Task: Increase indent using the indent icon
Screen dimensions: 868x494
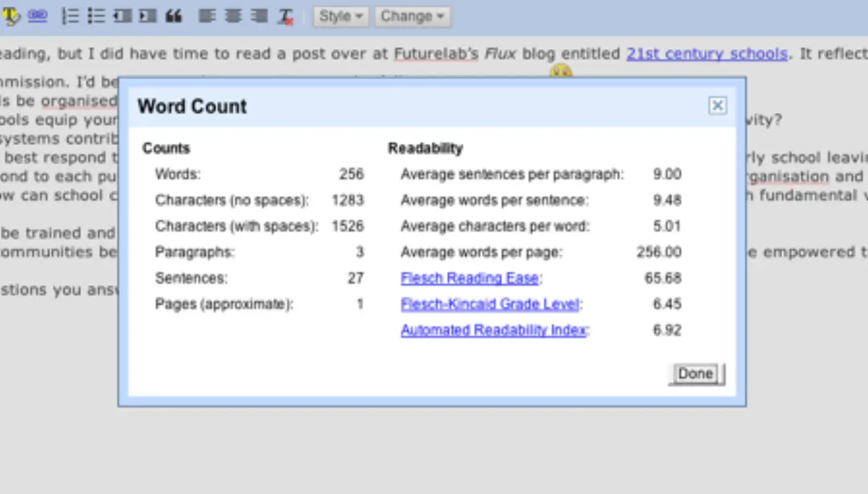Action: click(x=148, y=16)
